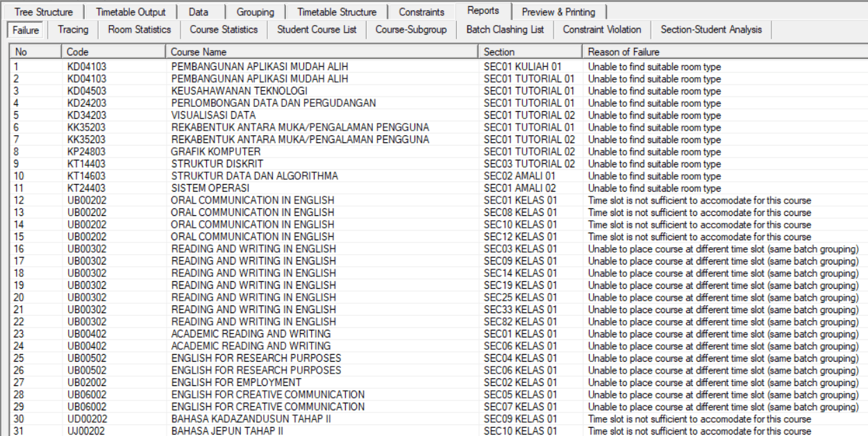The width and height of the screenshot is (868, 436).
Task: Select the Reports tab
Action: tap(483, 10)
